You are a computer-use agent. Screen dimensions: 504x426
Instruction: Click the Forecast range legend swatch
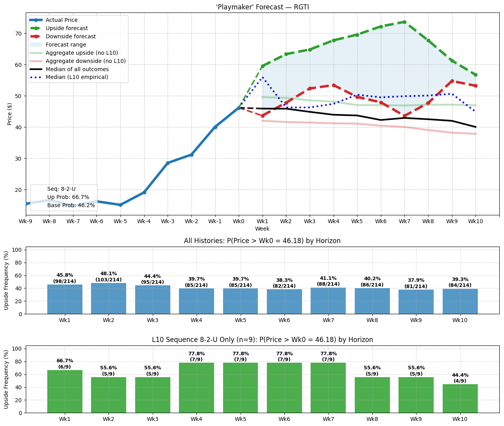click(36, 45)
